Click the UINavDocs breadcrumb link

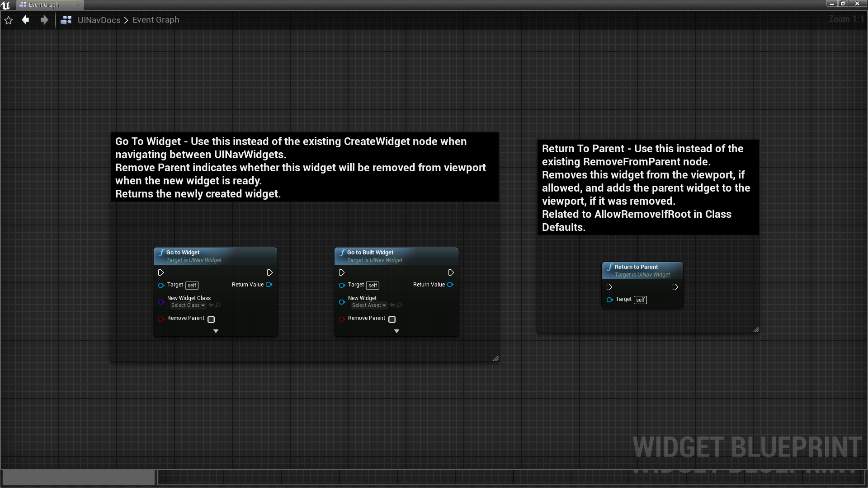pyautogui.click(x=99, y=20)
